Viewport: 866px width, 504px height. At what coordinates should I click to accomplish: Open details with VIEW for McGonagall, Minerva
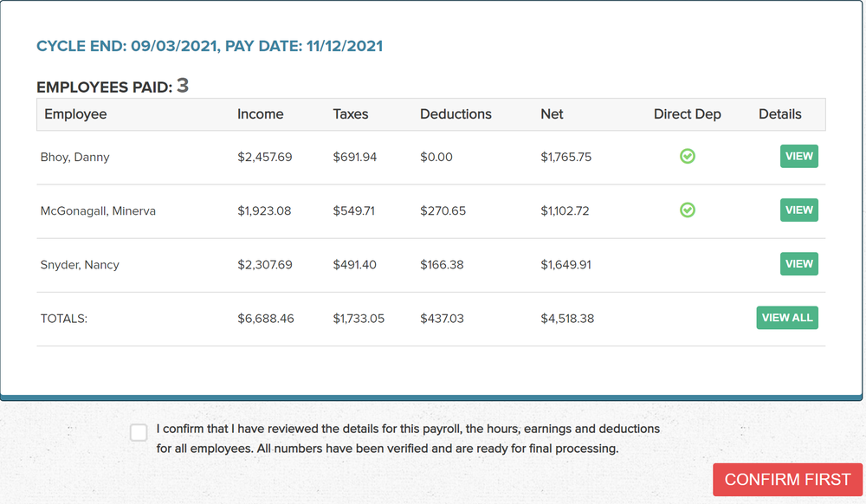coord(798,210)
